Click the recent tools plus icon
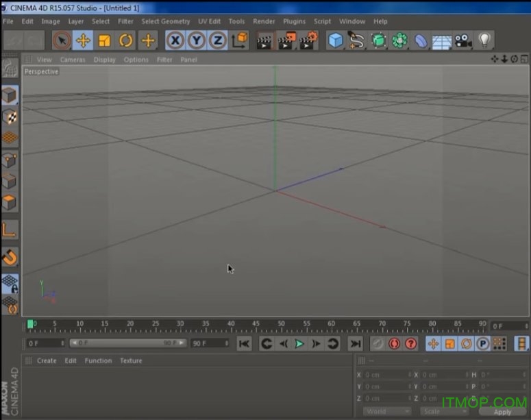 coord(148,40)
